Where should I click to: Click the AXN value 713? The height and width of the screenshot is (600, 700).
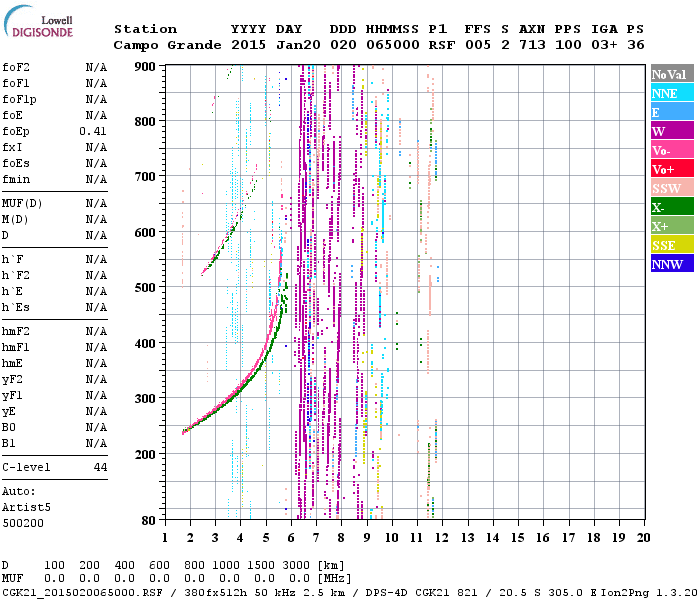[532, 45]
